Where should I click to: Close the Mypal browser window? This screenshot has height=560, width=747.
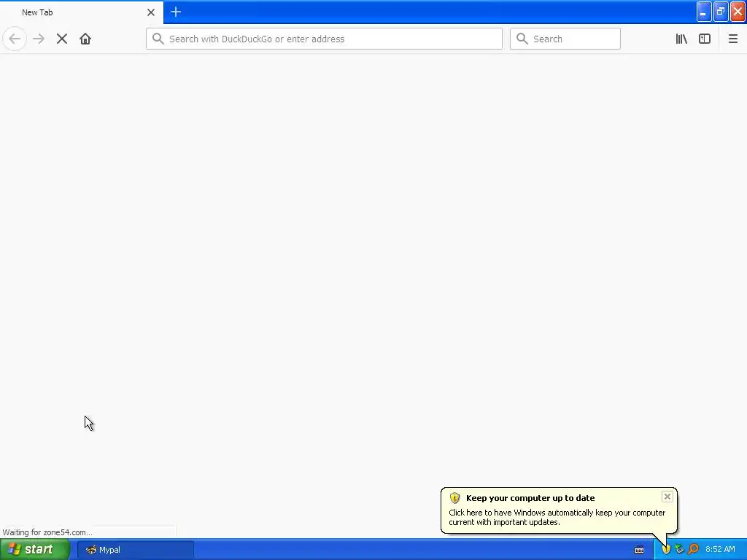[738, 12]
